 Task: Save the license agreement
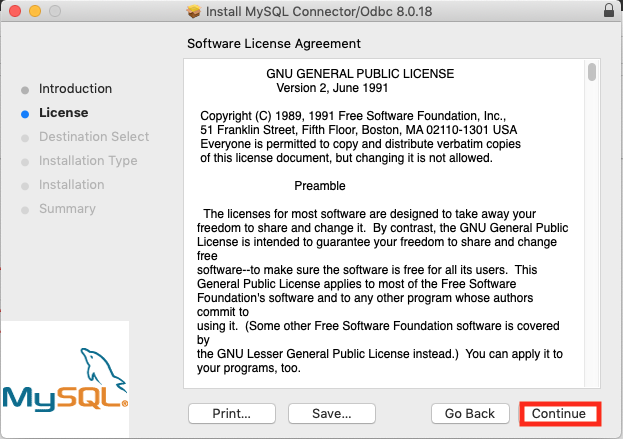pos(332,414)
